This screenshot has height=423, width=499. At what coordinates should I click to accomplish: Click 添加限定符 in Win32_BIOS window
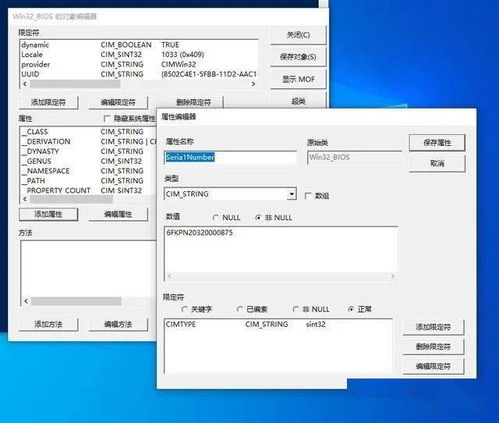(x=49, y=102)
